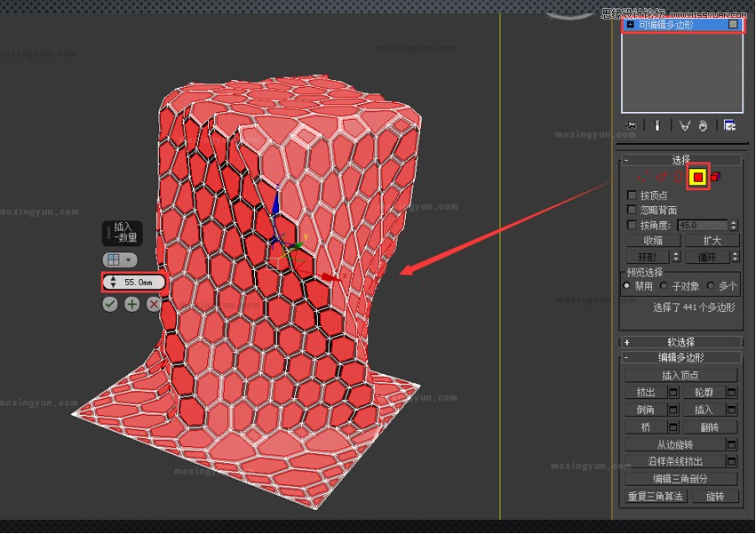Confirm inset with green checkmark OK
The width and height of the screenshot is (756, 534).
(x=110, y=304)
